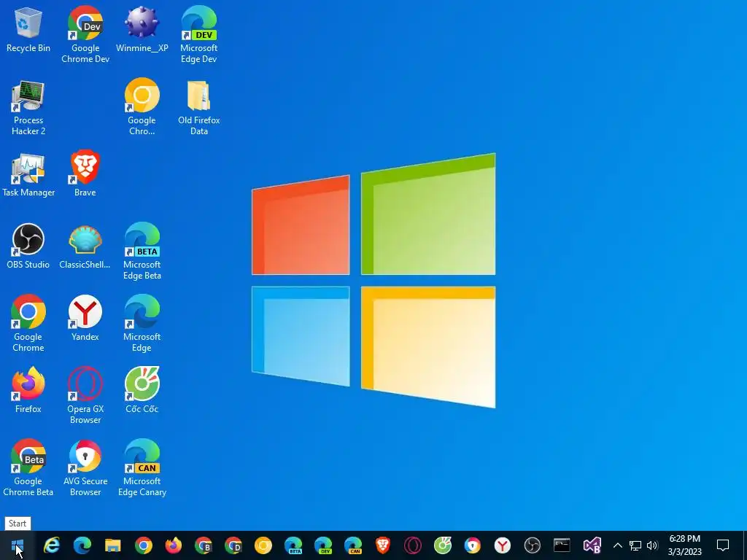
Task: Select Process Hacker 2 desktop shortcut
Action: pos(28,108)
